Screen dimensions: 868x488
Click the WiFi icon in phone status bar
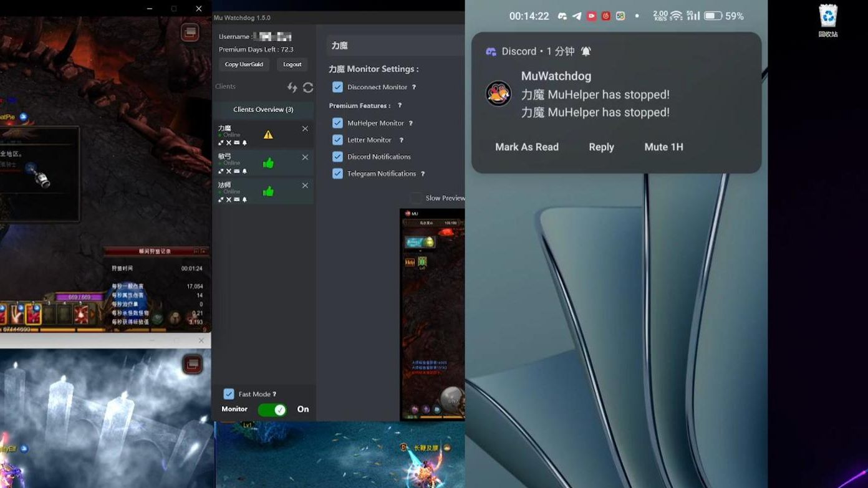click(676, 16)
